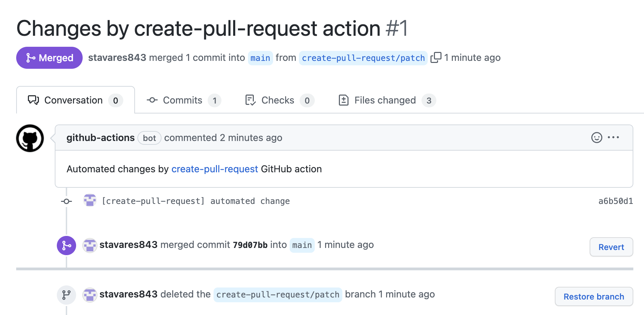Click the file diff icon on Files changed tab
The image size is (644, 315).
tap(344, 100)
